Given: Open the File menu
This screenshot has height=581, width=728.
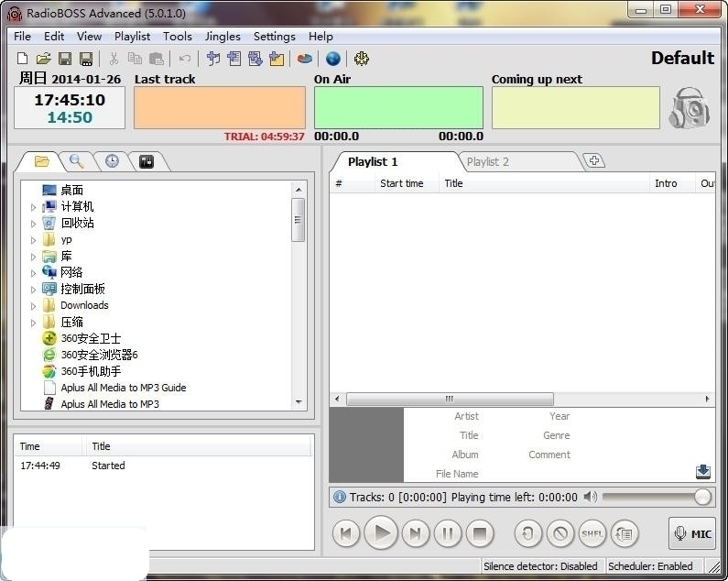Looking at the screenshot, I should click(x=22, y=37).
